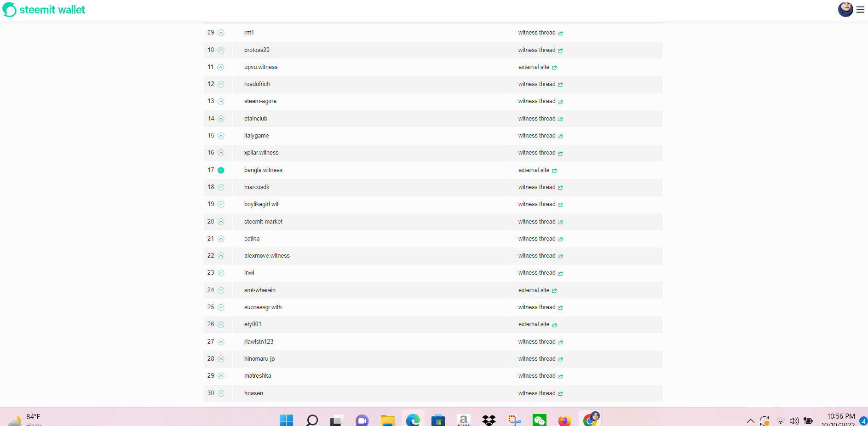Click witness name alexmove.witness
Viewport: 868px width, 426px height.
[x=267, y=256]
